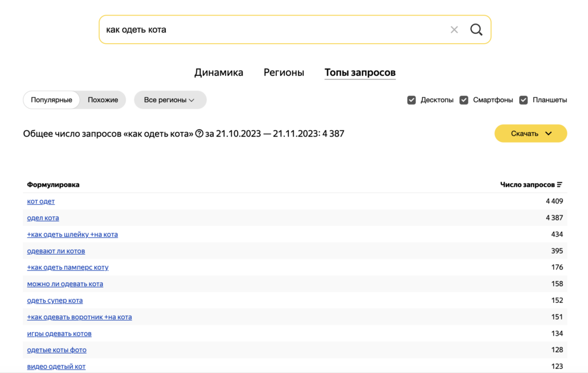Click the одетые коты фото link
The width and height of the screenshot is (588, 373).
[57, 350]
